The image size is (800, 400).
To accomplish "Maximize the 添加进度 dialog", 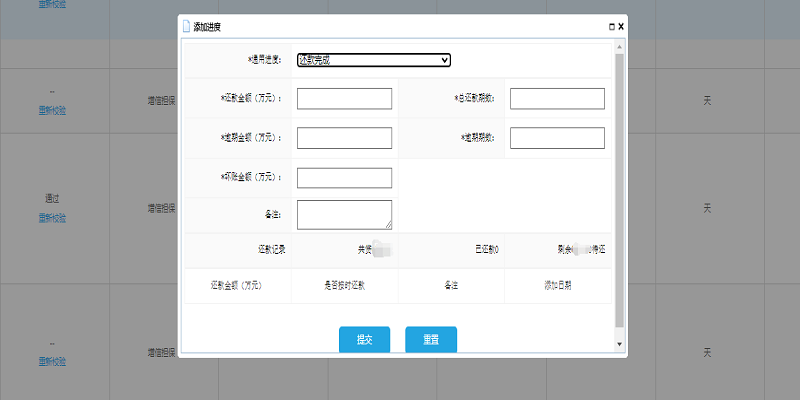I will pyautogui.click(x=611, y=27).
